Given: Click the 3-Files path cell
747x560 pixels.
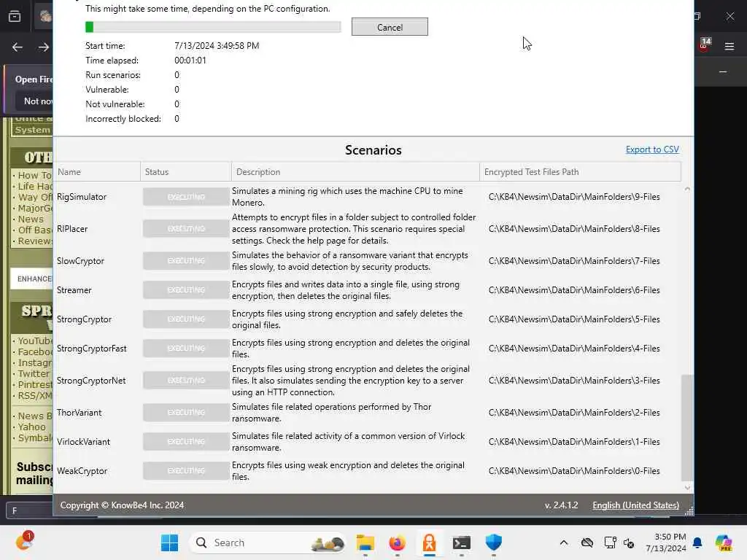Looking at the screenshot, I should (574, 381).
